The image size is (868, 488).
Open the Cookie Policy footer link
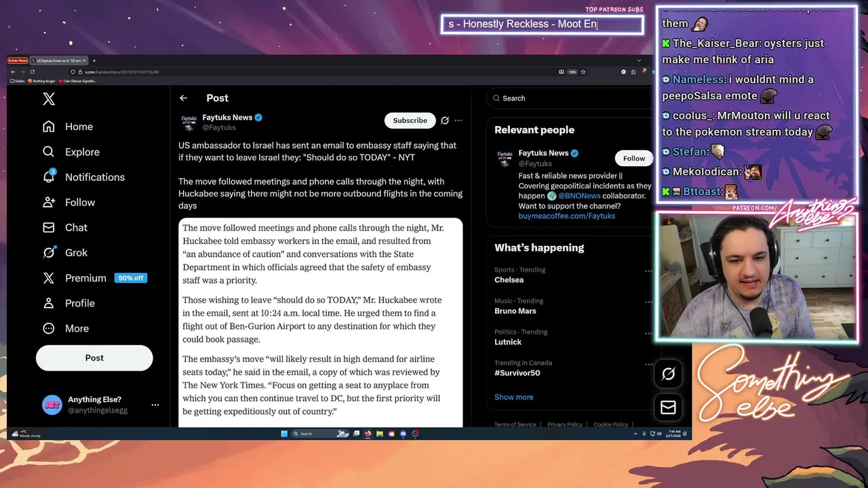coord(611,424)
